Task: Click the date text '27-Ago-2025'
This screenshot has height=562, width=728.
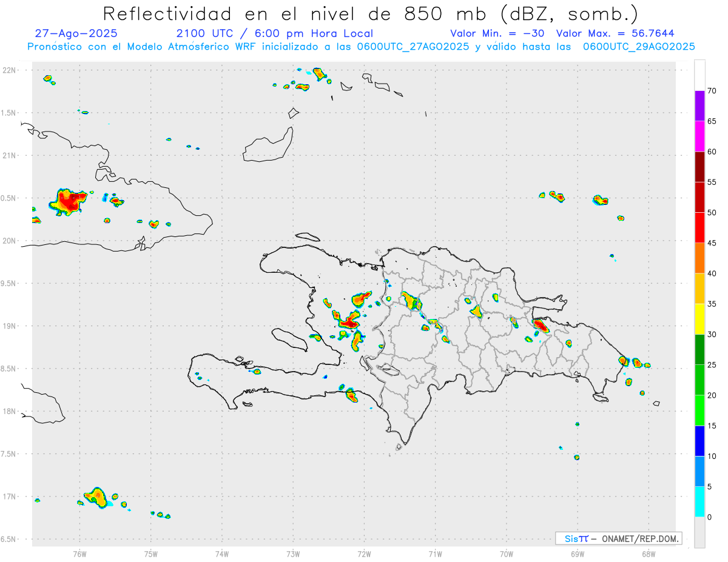Action: pos(76,33)
